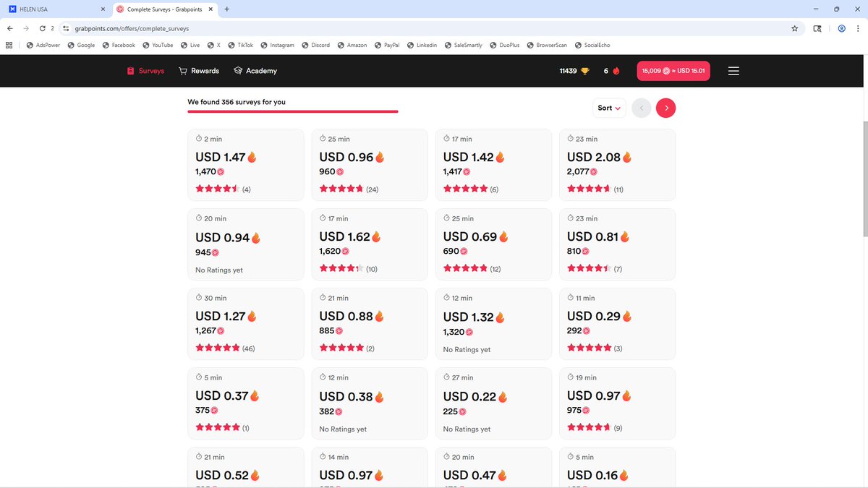Open the browser extensions/media icon beside the star
The height and width of the screenshot is (488, 868).
point(817,29)
